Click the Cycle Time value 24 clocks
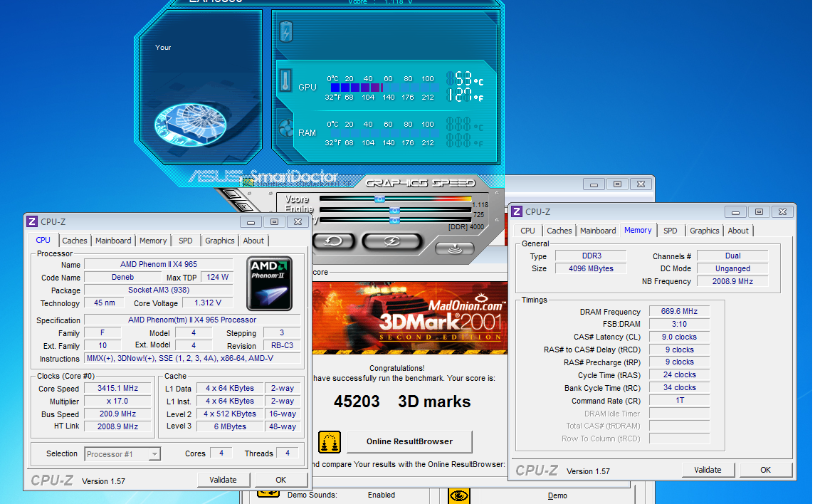This screenshot has height=504, width=820. (679, 375)
